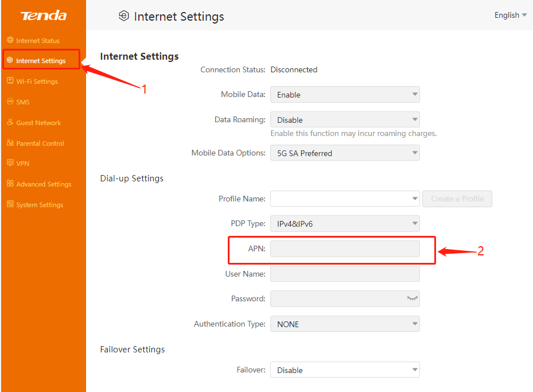Open the Mobile Data dropdown
Viewport: 533px width, 392px height.
click(345, 95)
